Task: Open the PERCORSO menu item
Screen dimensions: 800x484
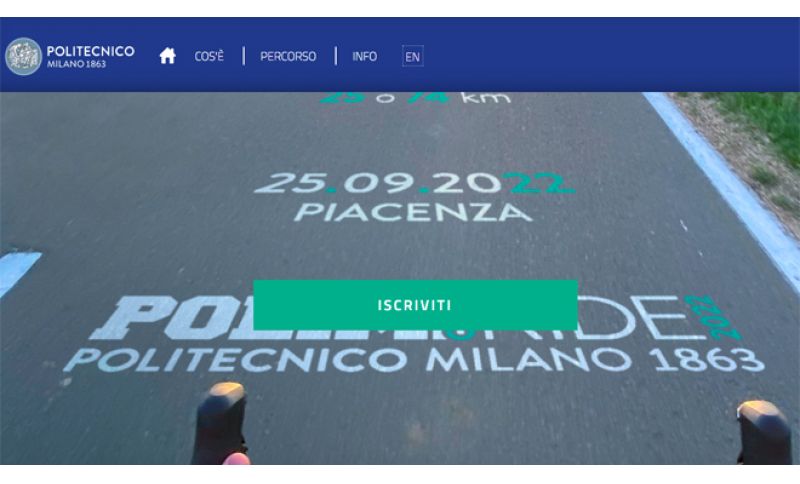Action: click(288, 56)
